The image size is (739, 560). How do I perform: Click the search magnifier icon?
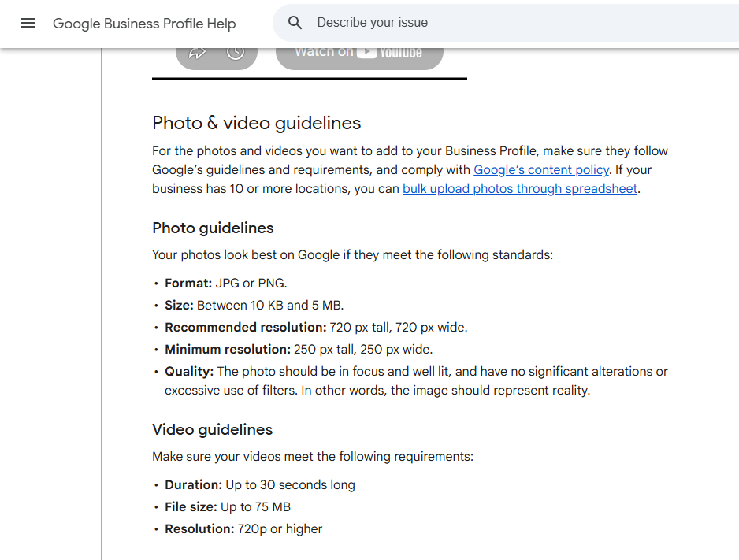tap(295, 23)
